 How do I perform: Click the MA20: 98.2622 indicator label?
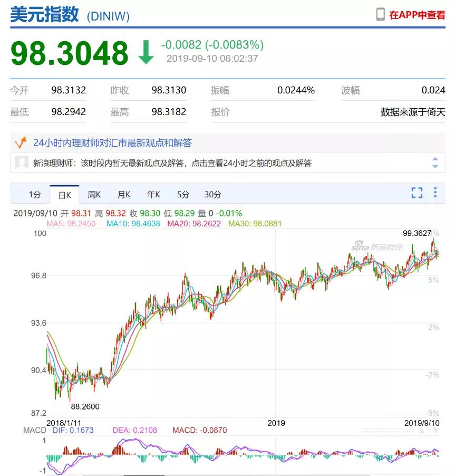[x=194, y=224]
